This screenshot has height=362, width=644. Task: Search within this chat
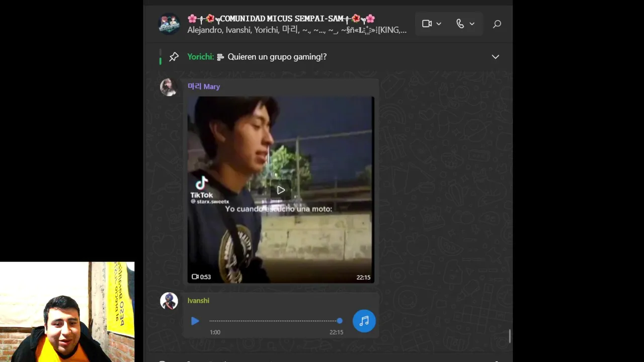[497, 24]
